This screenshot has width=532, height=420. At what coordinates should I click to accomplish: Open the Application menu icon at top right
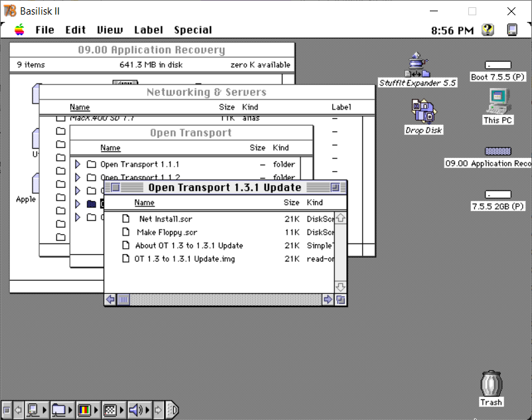coord(512,30)
